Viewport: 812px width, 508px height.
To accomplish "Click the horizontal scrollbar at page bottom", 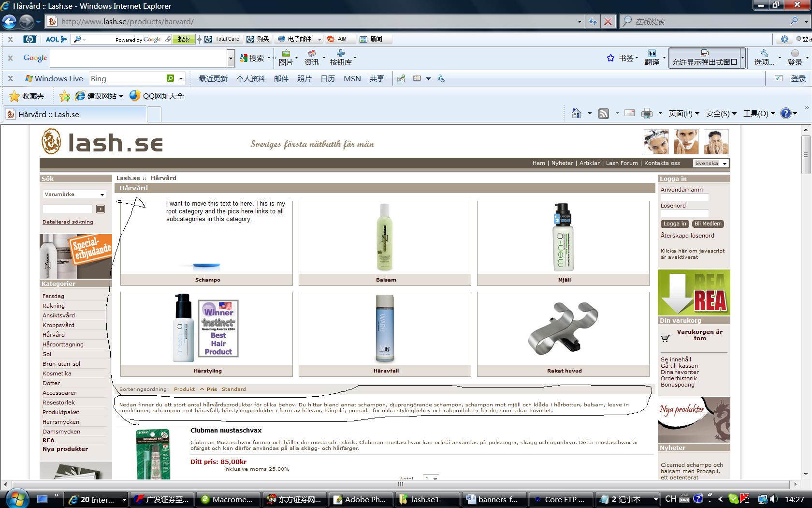I will (400, 484).
